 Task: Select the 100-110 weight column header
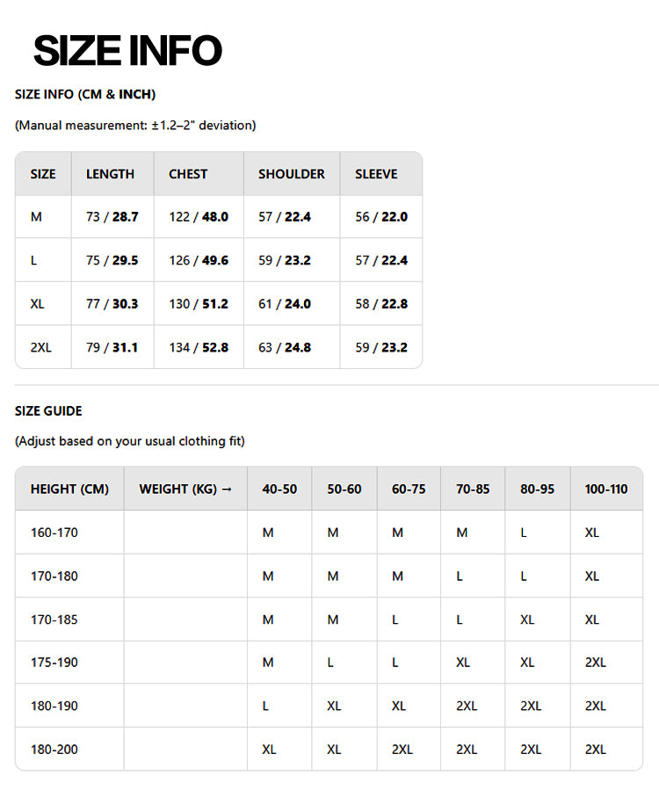click(x=606, y=489)
